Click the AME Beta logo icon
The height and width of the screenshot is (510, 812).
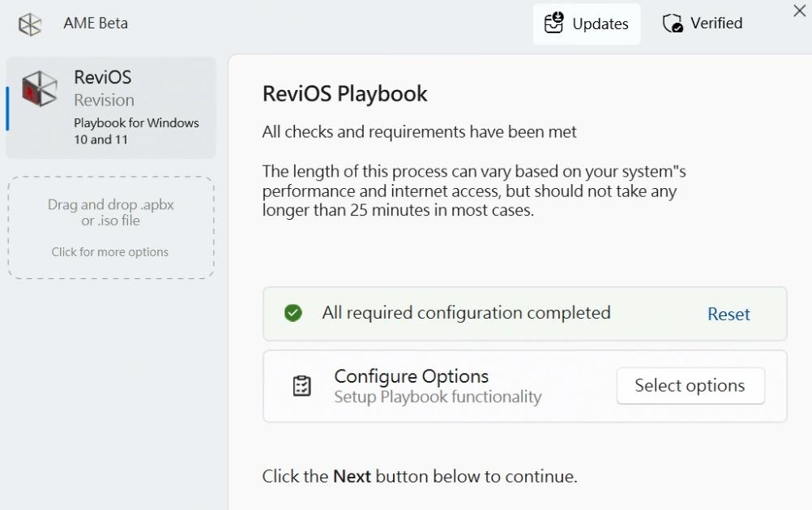tap(30, 24)
